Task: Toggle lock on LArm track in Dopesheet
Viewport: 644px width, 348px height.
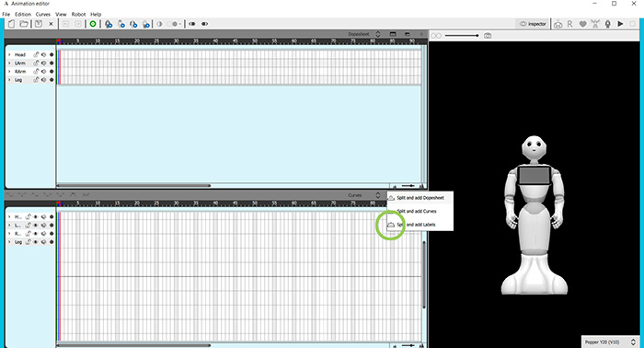Action: [x=36, y=63]
